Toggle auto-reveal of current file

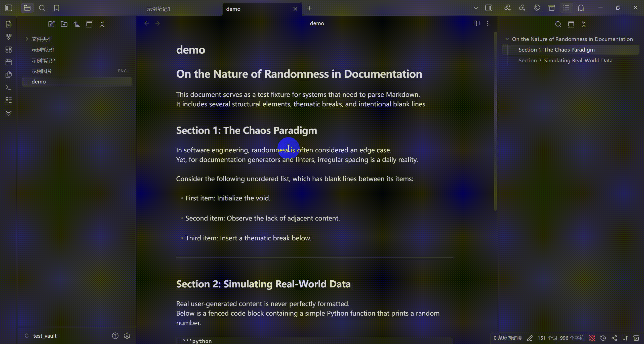click(x=89, y=24)
